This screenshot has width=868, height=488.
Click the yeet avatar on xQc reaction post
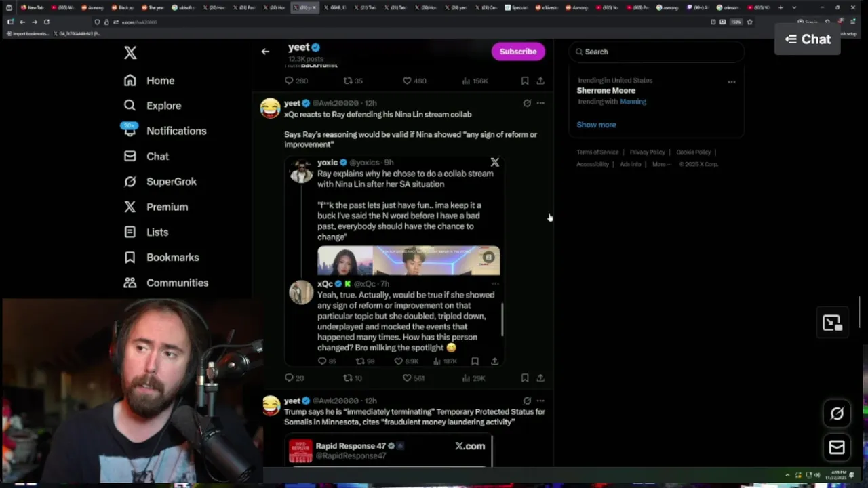pyautogui.click(x=270, y=108)
